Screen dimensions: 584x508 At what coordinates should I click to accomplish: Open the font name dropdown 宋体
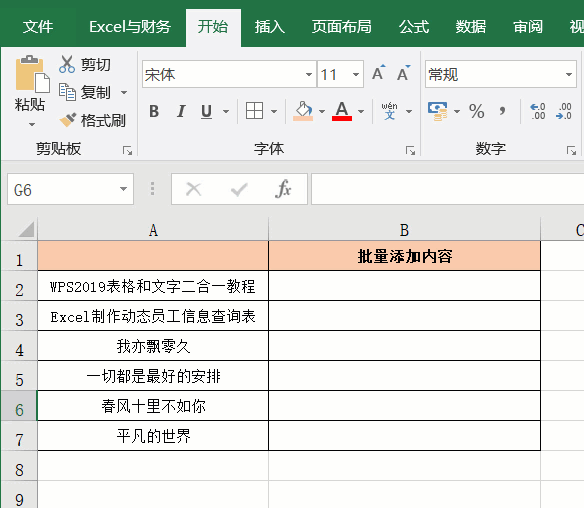click(309, 74)
